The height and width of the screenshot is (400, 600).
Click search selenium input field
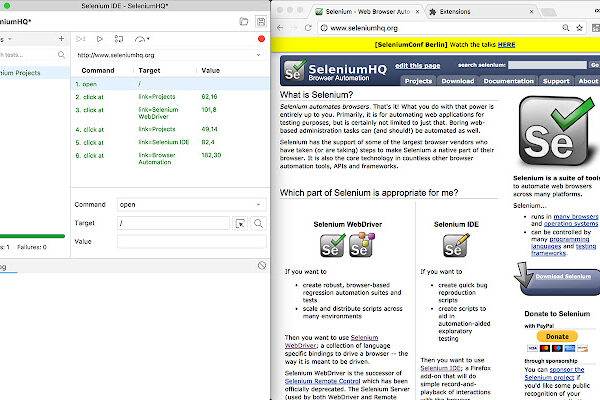547,65
